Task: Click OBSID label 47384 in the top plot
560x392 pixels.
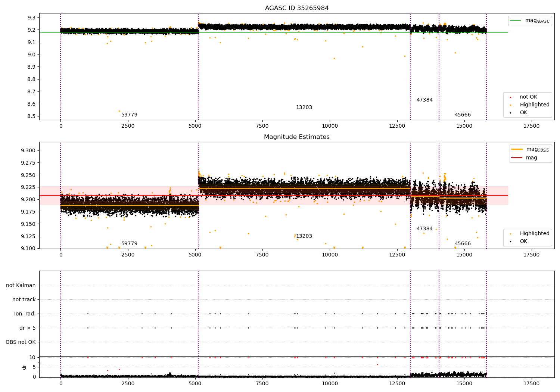Action: coord(424,100)
